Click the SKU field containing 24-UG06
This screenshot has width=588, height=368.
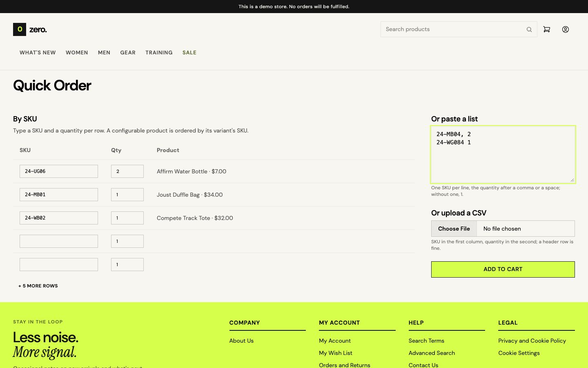(x=59, y=171)
